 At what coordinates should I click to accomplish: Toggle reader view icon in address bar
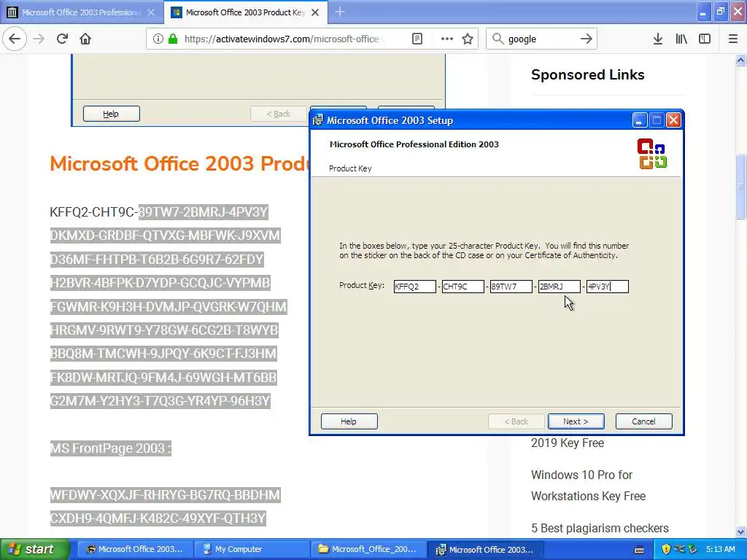(417, 39)
